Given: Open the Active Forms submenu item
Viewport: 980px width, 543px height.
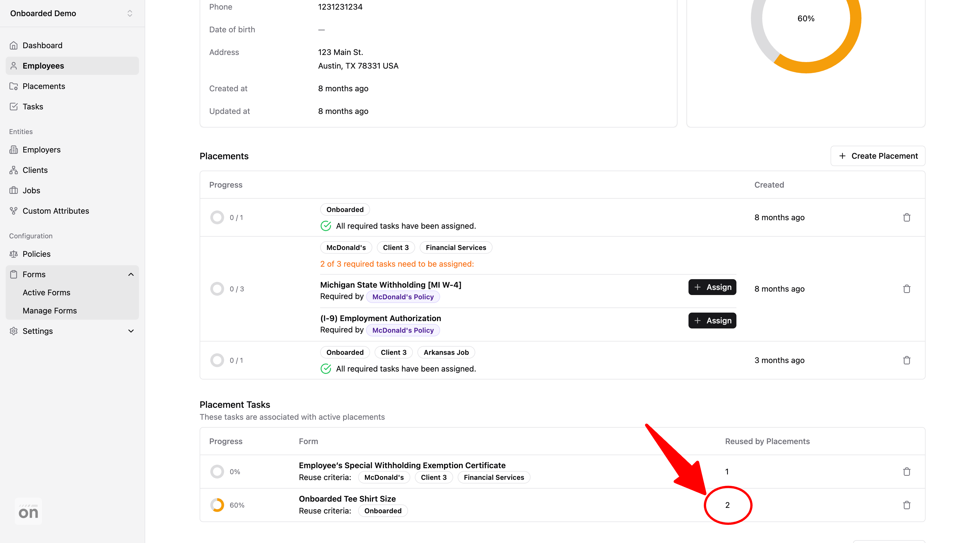Looking at the screenshot, I should click(47, 292).
